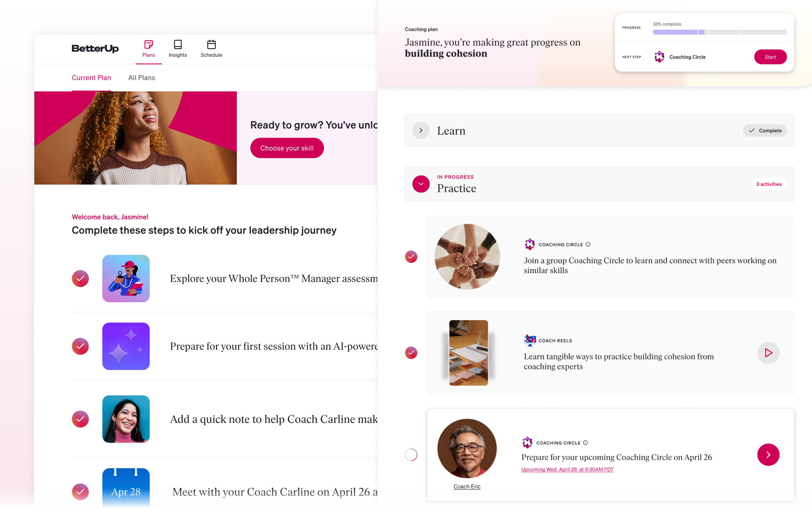
Task: Click the Complete status badge on Learn
Action: pyautogui.click(x=765, y=131)
